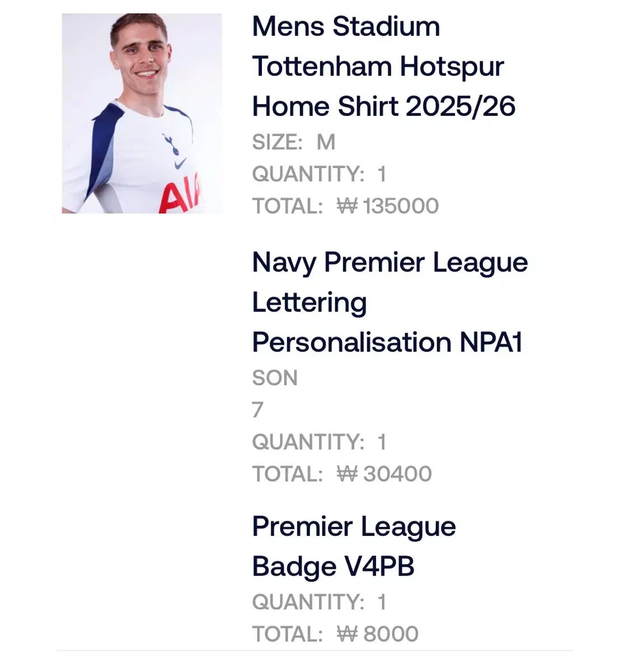
Task: Open the Tottenham home shirt product thumbnail
Action: (142, 113)
